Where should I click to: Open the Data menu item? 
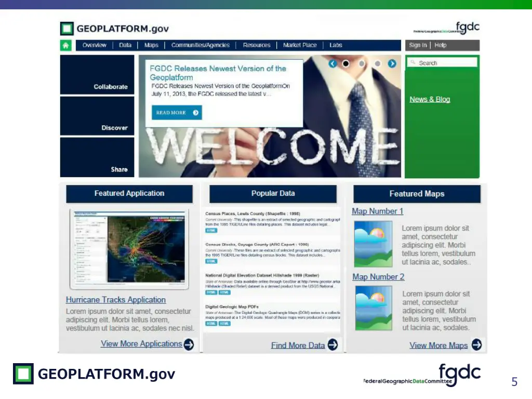[x=125, y=45]
